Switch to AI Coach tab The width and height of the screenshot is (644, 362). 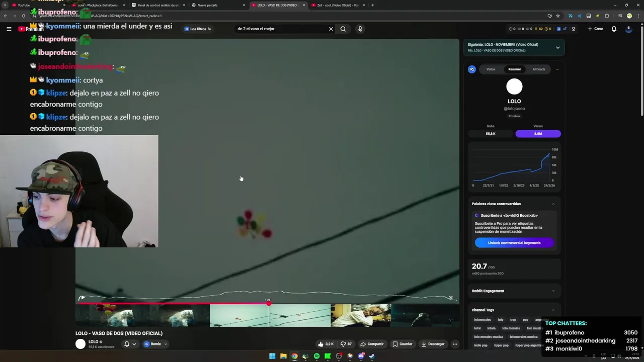[x=539, y=69]
